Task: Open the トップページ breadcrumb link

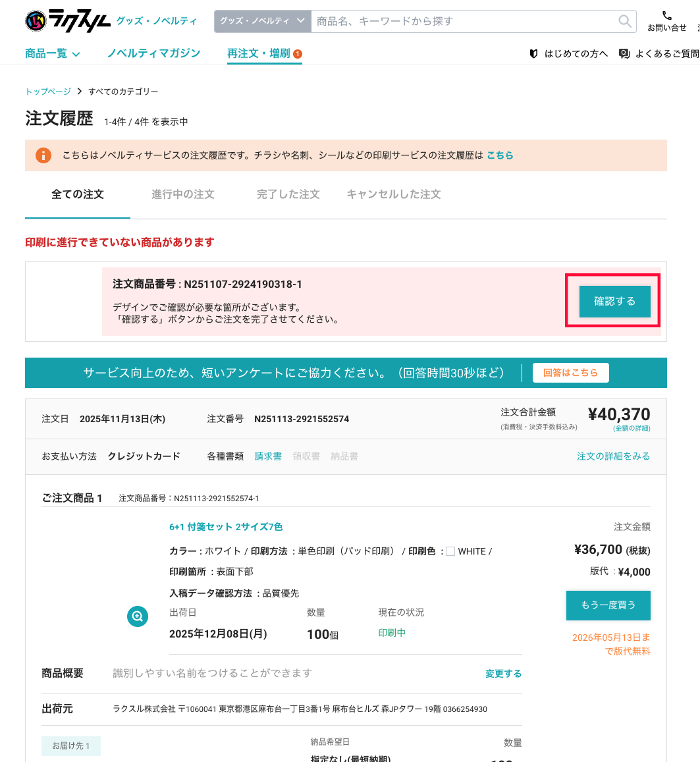Action: pyautogui.click(x=48, y=92)
